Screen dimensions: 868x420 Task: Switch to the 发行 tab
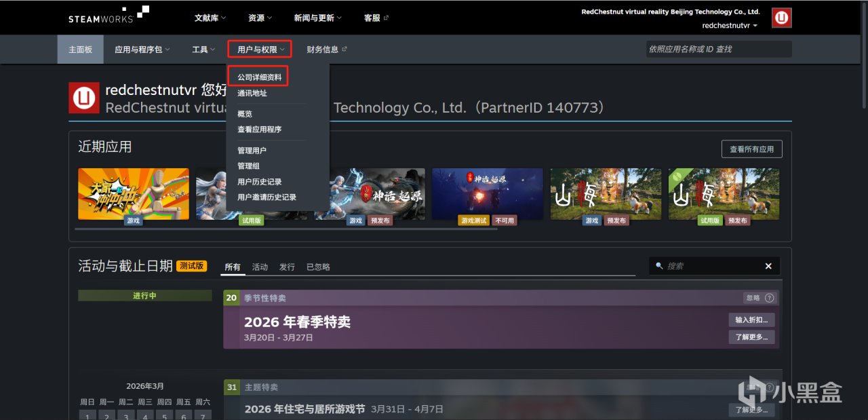pyautogui.click(x=287, y=267)
